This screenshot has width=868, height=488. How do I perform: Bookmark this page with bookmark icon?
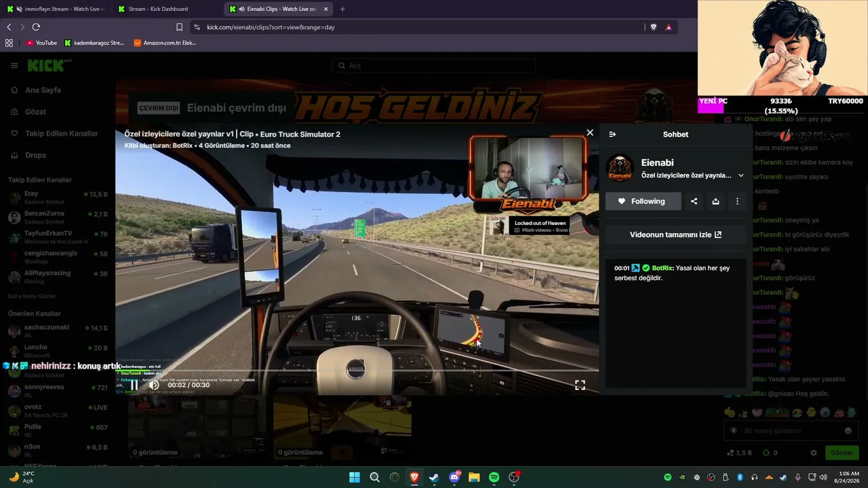click(x=179, y=27)
